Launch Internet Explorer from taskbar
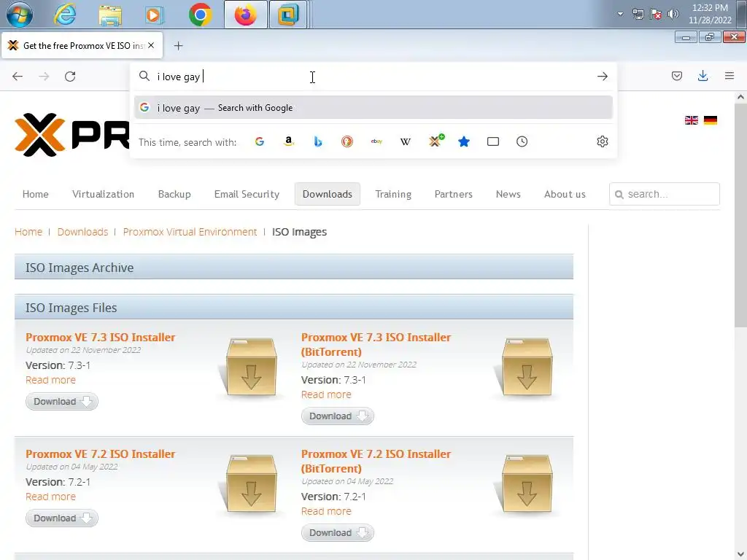 [65, 15]
